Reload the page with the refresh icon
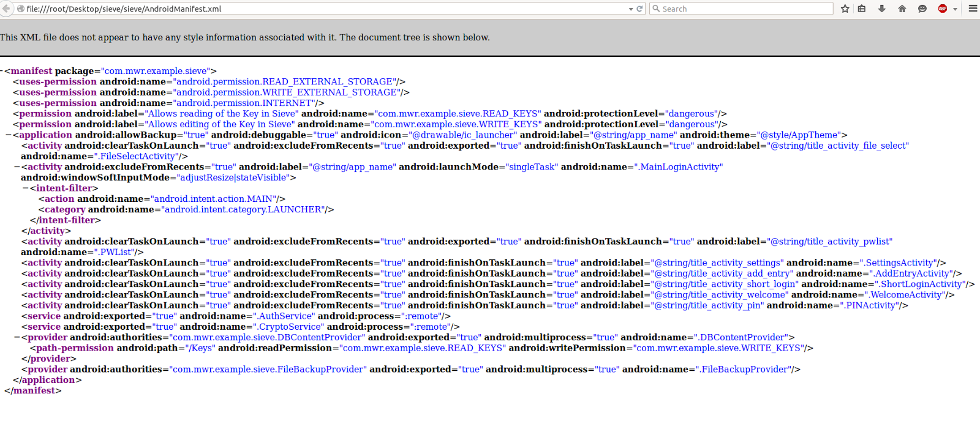This screenshot has width=980, height=424. pyautogui.click(x=639, y=9)
